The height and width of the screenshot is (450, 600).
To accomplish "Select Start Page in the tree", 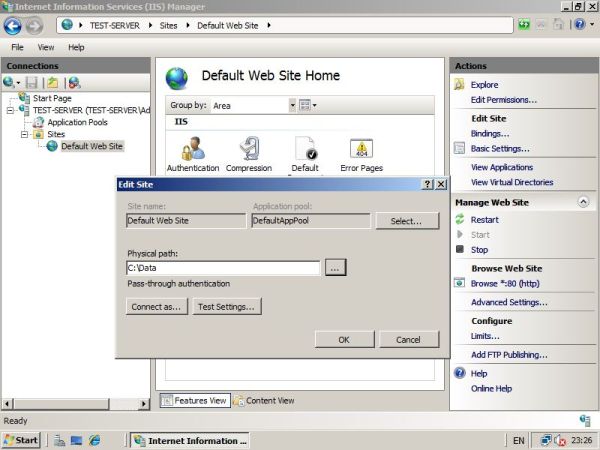I will pyautogui.click(x=52, y=98).
